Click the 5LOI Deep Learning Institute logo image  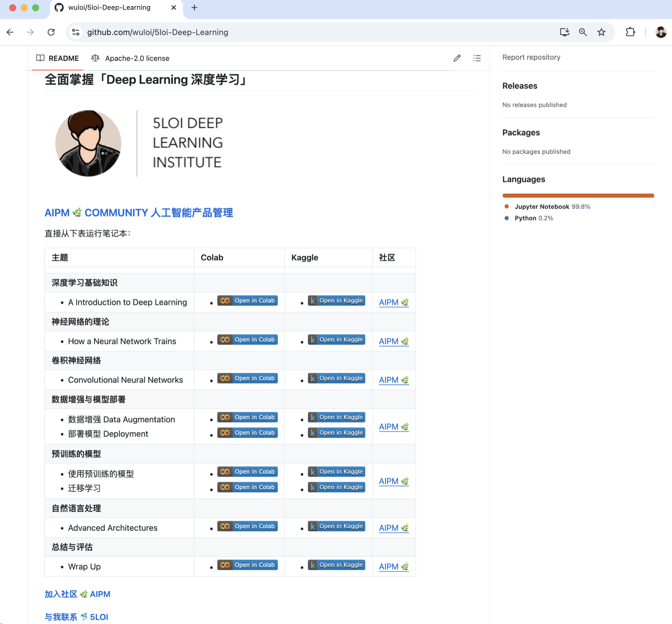click(x=139, y=143)
